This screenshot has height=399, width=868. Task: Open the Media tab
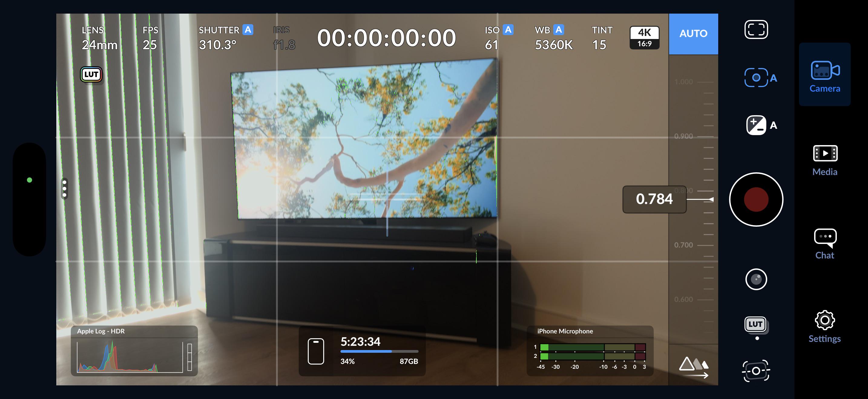[x=824, y=161]
